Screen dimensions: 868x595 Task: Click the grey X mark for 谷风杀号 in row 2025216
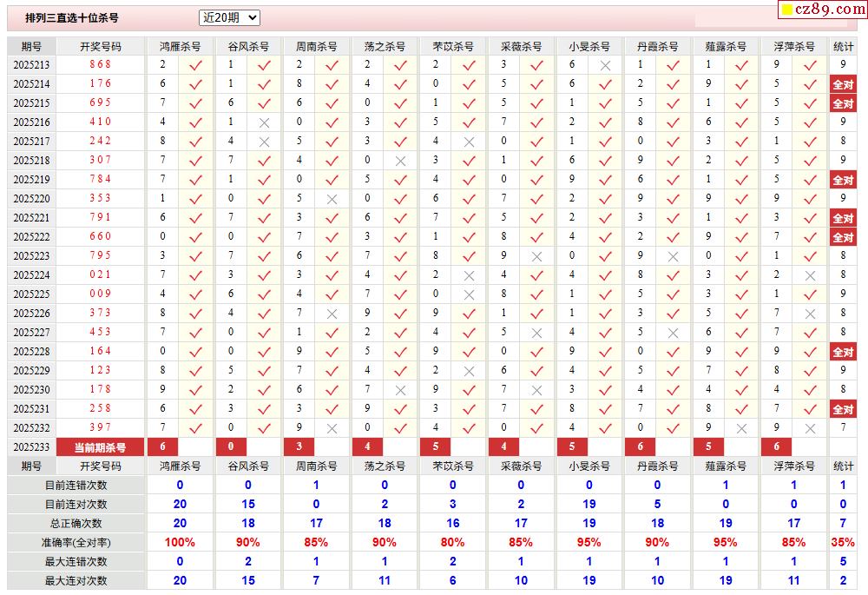point(264,122)
